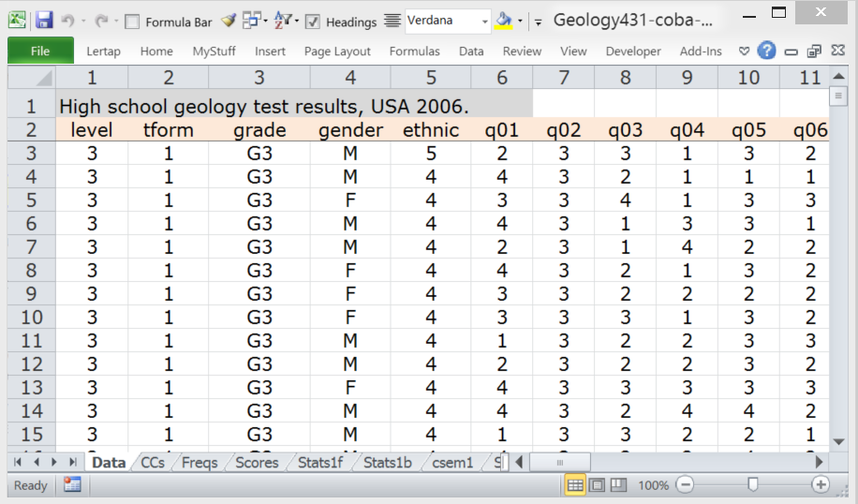The image size is (858, 504).
Task: Expand the Verdana font dropdown
Action: click(484, 21)
